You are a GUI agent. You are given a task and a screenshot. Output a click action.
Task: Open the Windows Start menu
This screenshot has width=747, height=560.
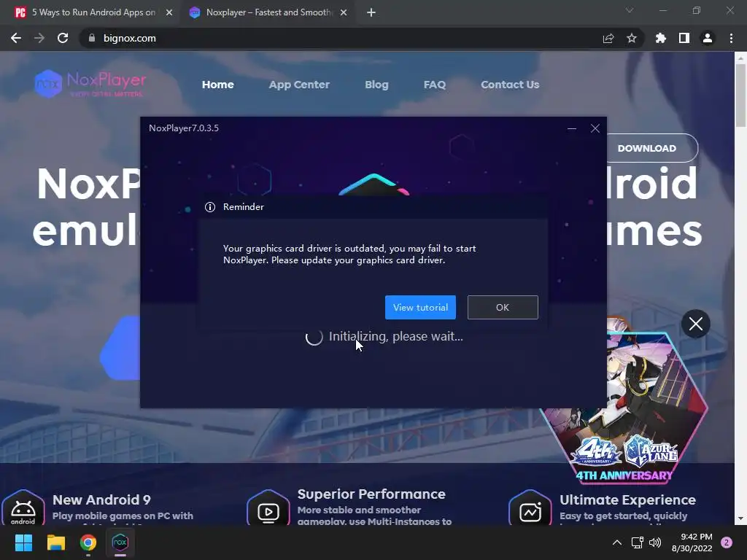point(23,542)
